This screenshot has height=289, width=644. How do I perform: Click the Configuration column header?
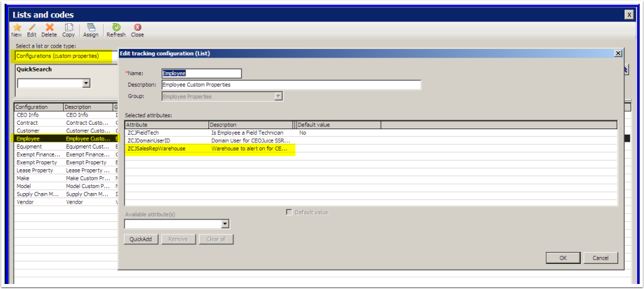tap(39, 107)
